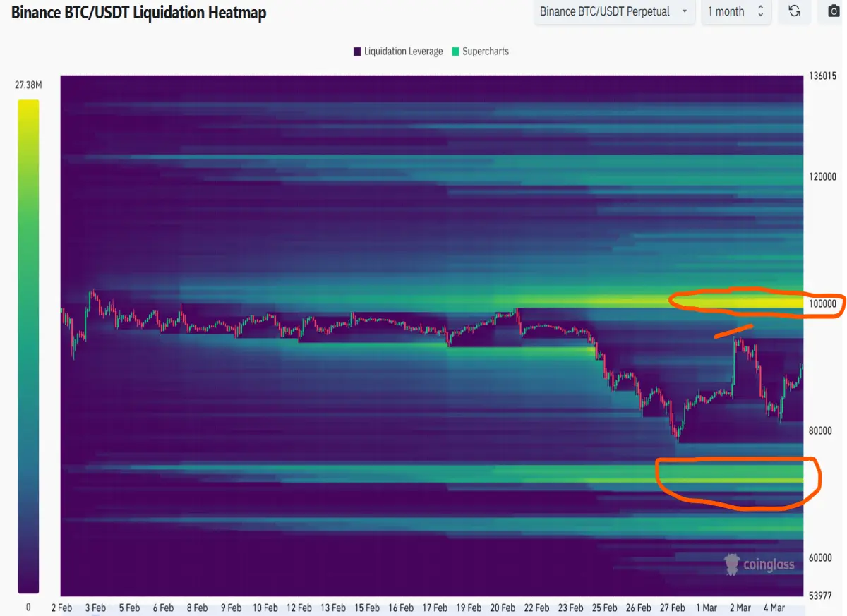The width and height of the screenshot is (847, 616).
Task: Click the 17 Feb date label
Action: 435,608
